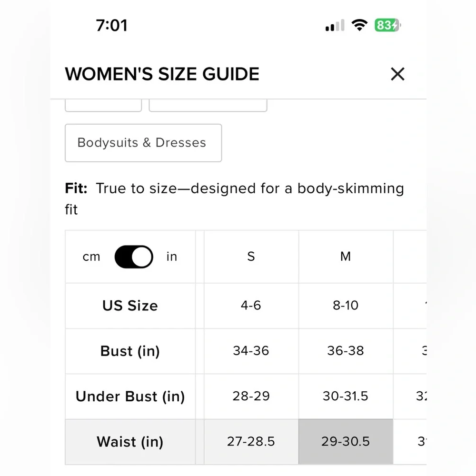
Task: Click the 8-10 US size cell
Action: [346, 305]
